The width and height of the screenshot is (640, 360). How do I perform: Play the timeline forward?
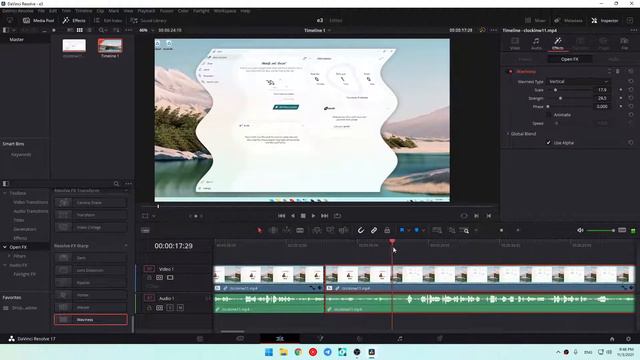click(x=313, y=216)
